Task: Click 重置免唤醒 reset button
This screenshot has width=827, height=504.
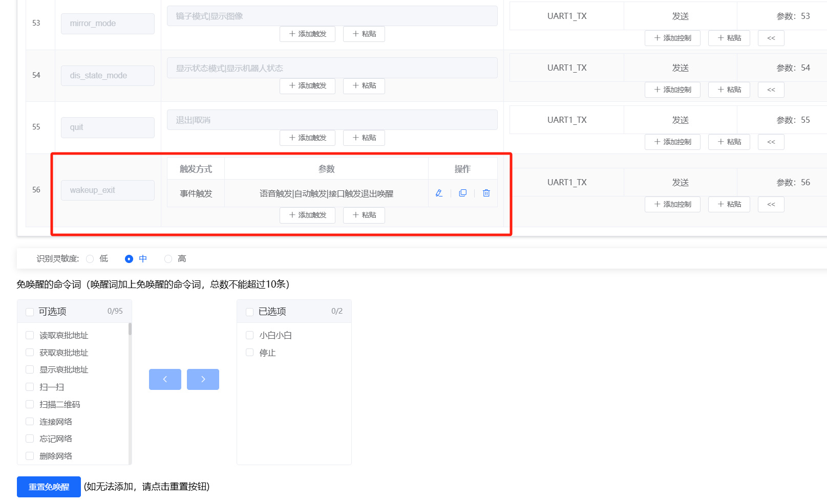Action: (x=49, y=487)
